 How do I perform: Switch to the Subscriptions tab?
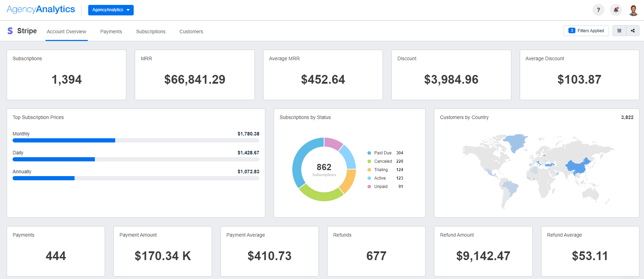(x=150, y=32)
